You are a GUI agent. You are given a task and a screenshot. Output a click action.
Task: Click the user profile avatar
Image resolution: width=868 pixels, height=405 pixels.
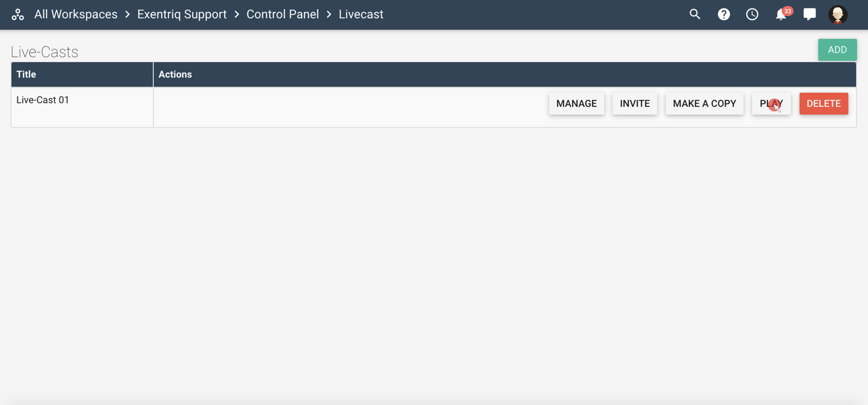(838, 14)
